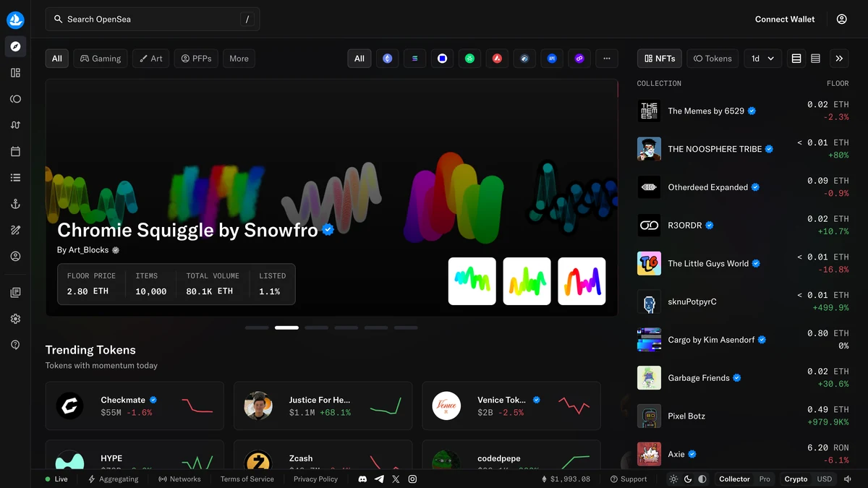Open the rainbow squiggle thumbnail on the right
This screenshot has width=868, height=488.
[582, 281]
